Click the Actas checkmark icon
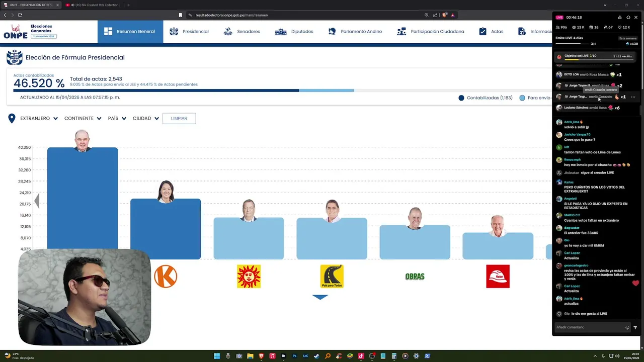Screen dimensions: 644x362 pos(483,32)
